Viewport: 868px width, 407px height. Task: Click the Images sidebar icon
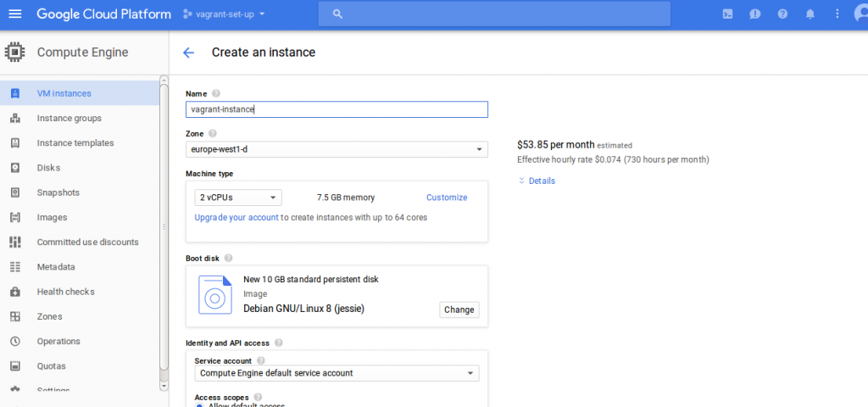coord(15,217)
